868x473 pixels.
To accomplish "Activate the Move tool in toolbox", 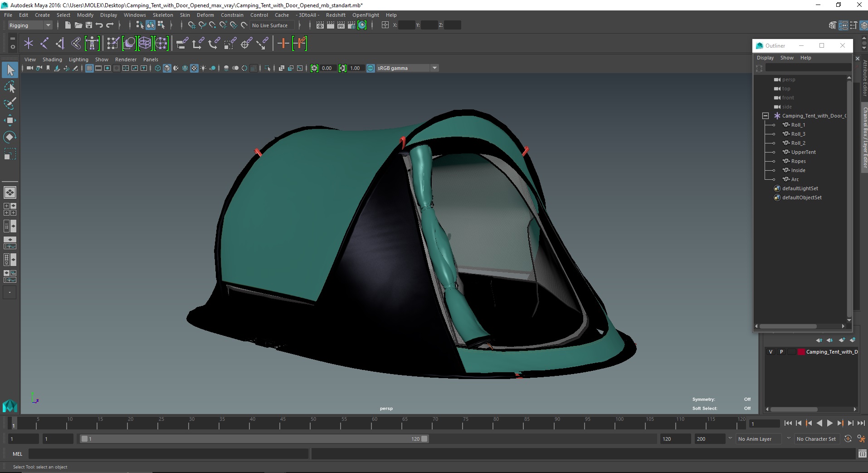I will click(10, 120).
